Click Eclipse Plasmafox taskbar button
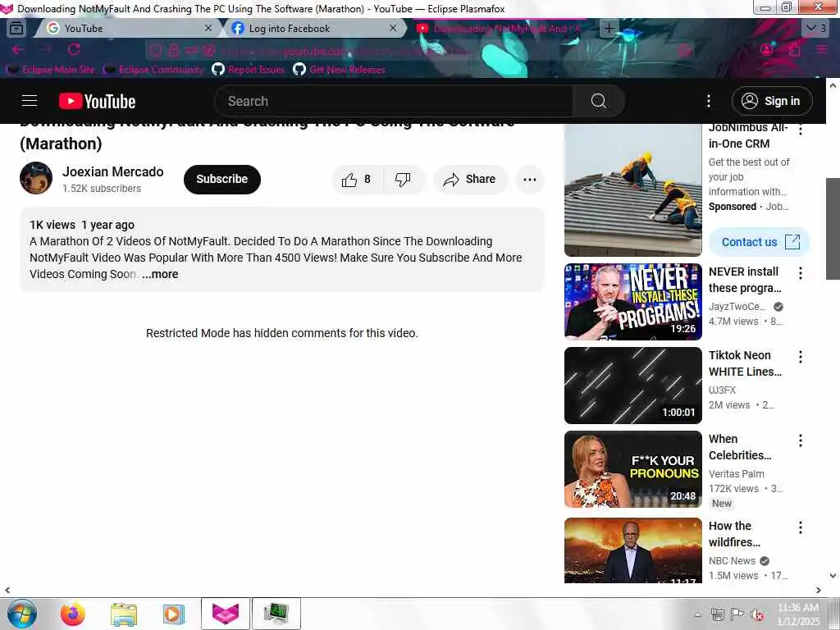Image resolution: width=840 pixels, height=630 pixels. tap(226, 614)
